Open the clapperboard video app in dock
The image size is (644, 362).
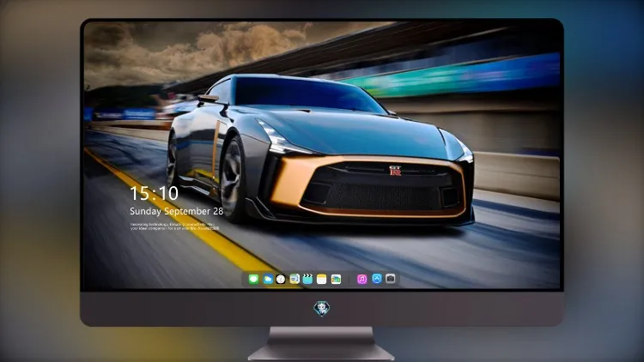tap(307, 279)
